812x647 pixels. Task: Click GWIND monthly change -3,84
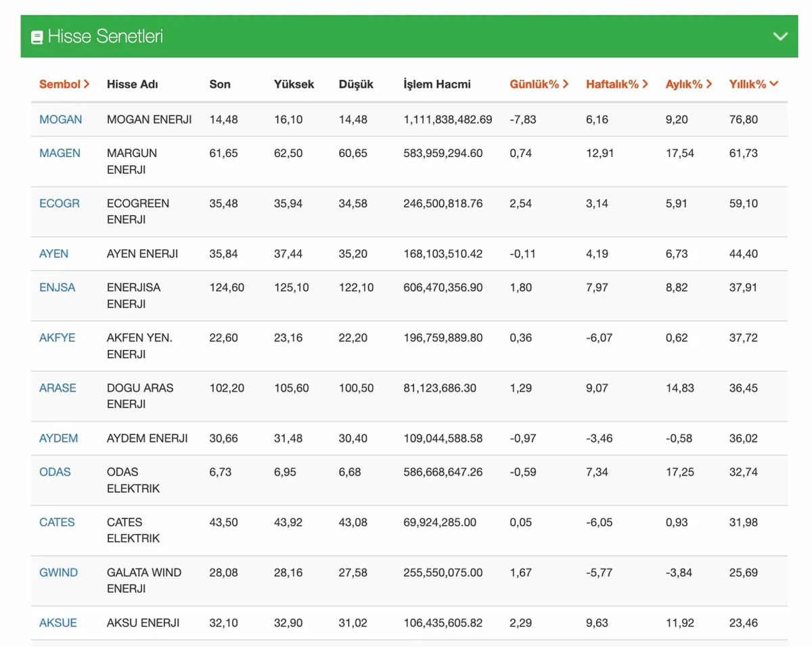coord(679,572)
